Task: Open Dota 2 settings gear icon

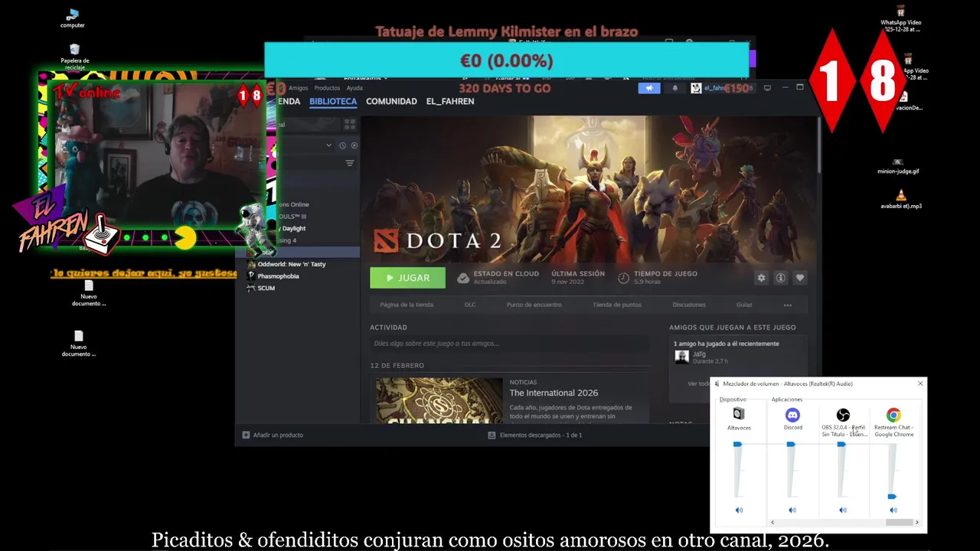Action: (761, 278)
